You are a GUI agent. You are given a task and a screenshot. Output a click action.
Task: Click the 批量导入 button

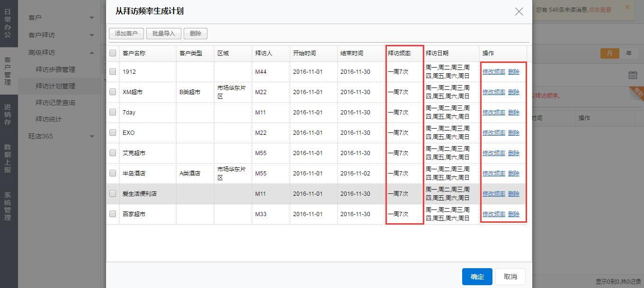coord(164,34)
